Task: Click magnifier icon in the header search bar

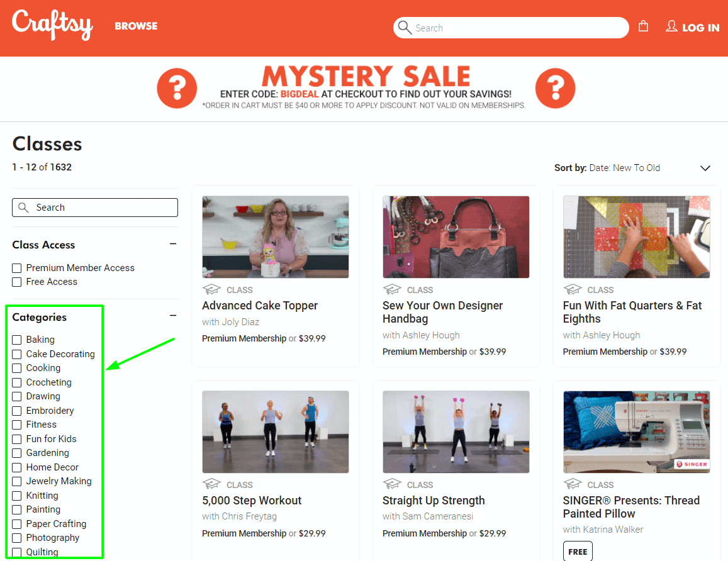Action: (x=405, y=28)
